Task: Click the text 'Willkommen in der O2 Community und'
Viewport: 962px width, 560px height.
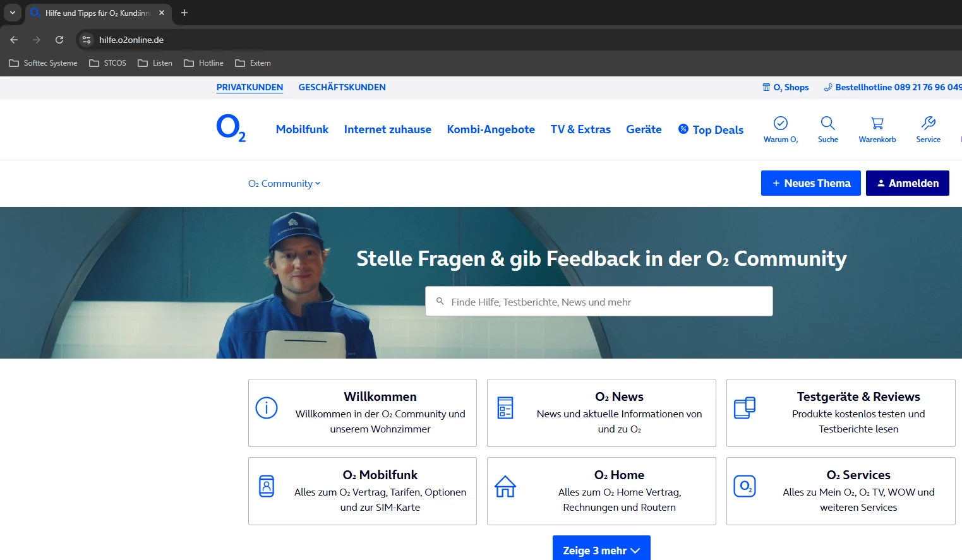Action: pos(380,414)
